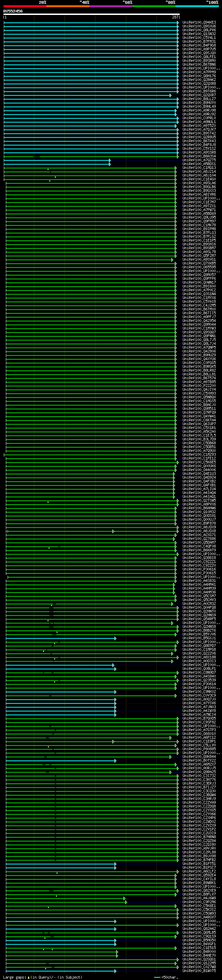Viewport: 222px width, 980px height.
Task: Select the query name AV552456
Action: tap(13, 11)
